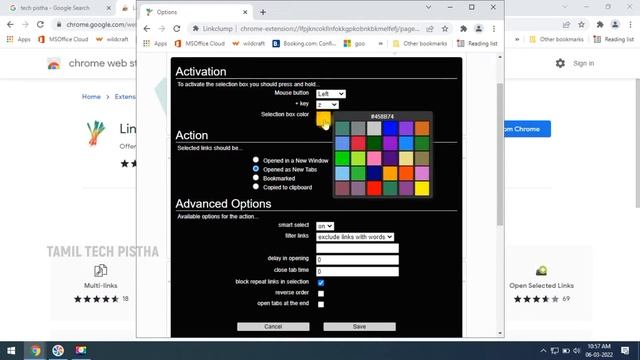Open the filter links dropdown
Image resolution: width=640 pixels, height=360 pixels.
tap(355, 237)
